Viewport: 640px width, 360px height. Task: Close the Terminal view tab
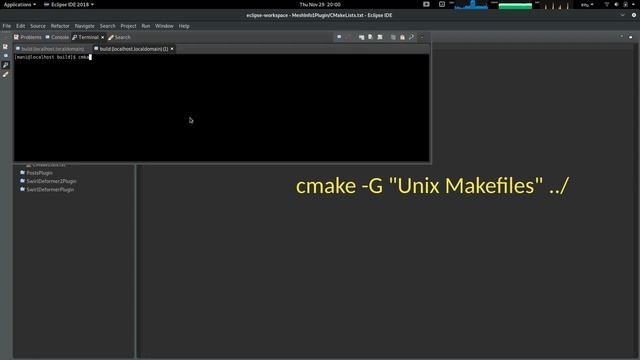[x=102, y=37]
